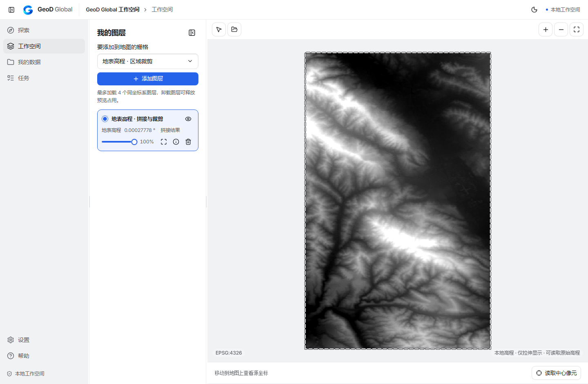Viewport: 588px width, 384px height.
Task: Click 本地工作空间 at sidebar bottom
Action: [26, 374]
